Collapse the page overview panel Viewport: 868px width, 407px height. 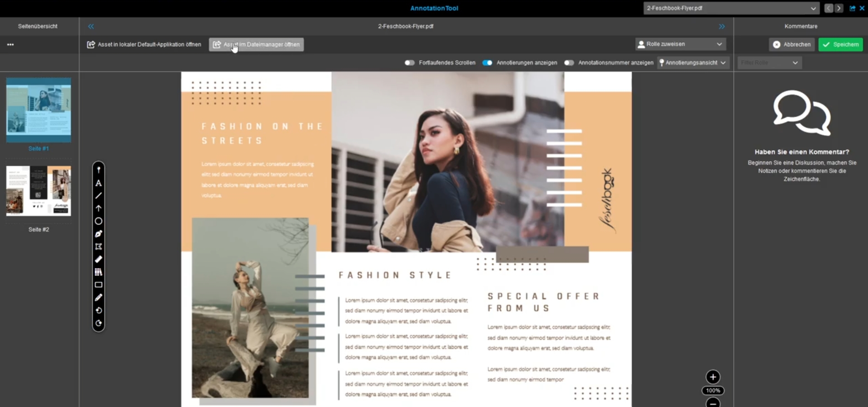tap(91, 26)
